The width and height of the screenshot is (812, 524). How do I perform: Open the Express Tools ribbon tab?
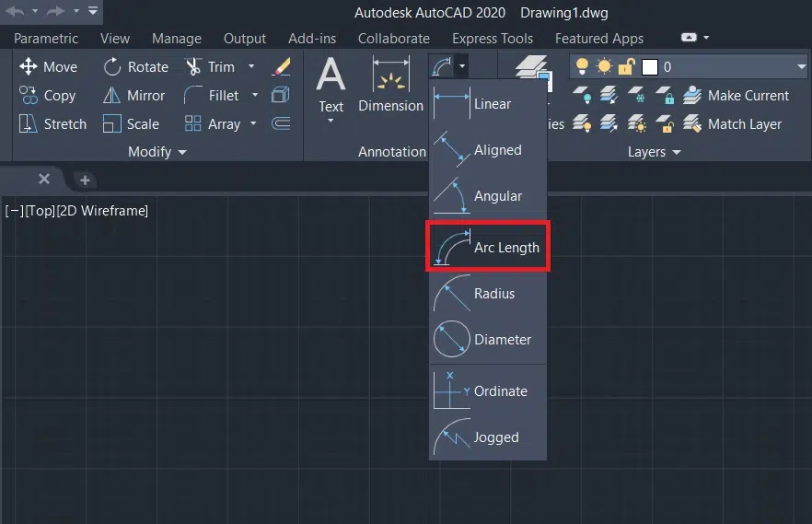492,39
